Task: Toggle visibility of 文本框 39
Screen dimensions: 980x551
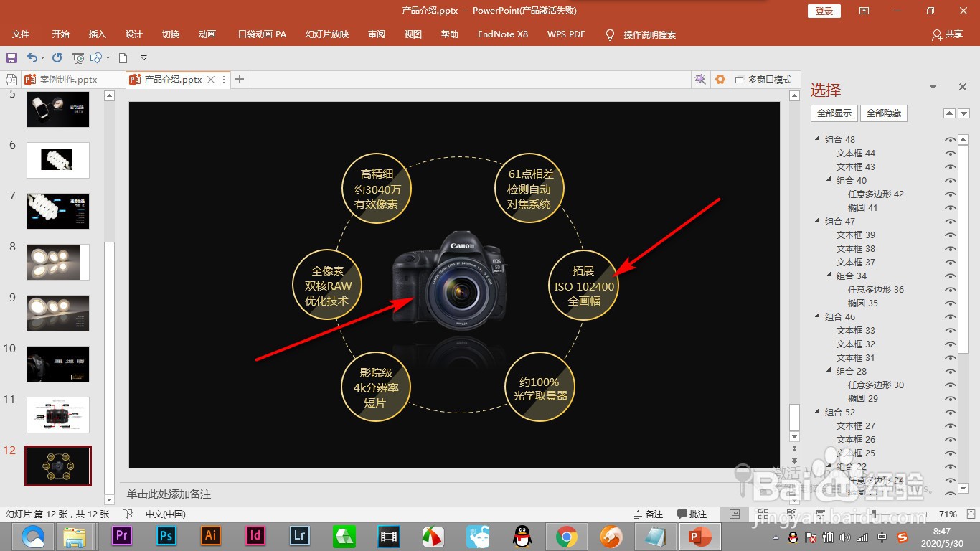Action: pos(951,235)
